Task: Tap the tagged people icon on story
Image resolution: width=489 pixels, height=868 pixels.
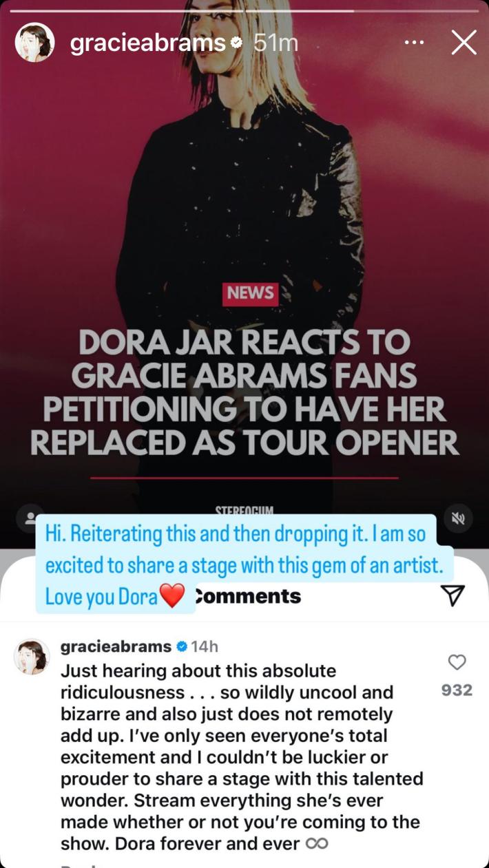Action: pos(31,518)
